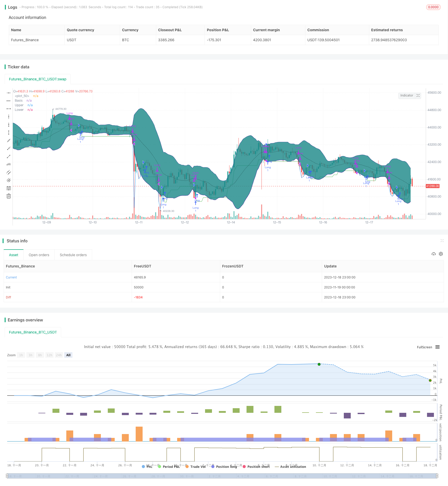Delete drawings with the trash icon
This screenshot has width=448, height=486.
pos(9,196)
